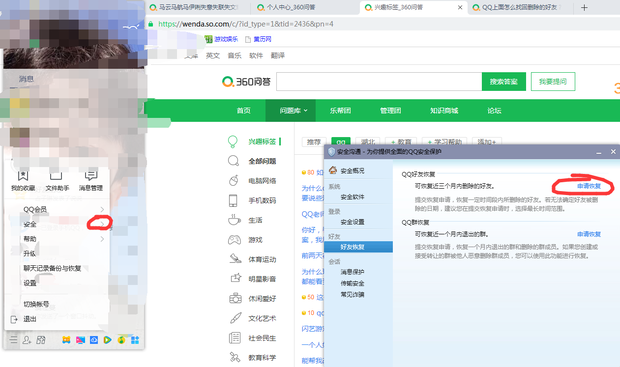Open 乐帮团 in green nav bar
This screenshot has height=367, width=620.
340,111
